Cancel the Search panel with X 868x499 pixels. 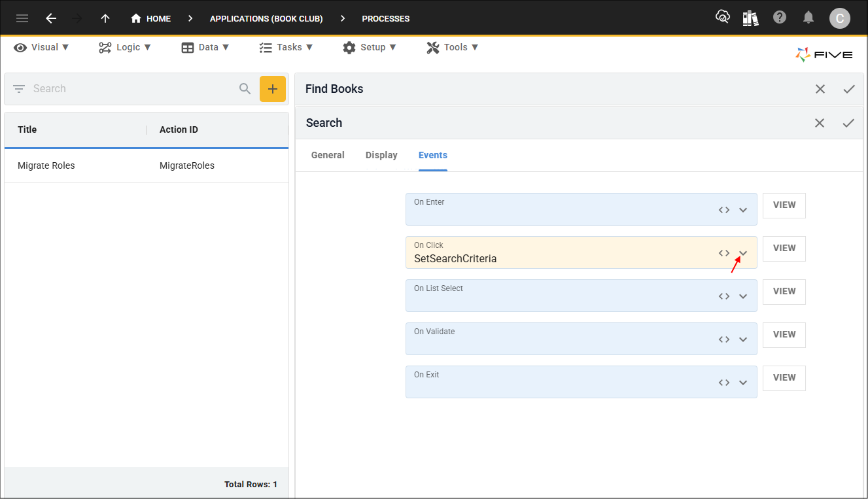pos(820,123)
